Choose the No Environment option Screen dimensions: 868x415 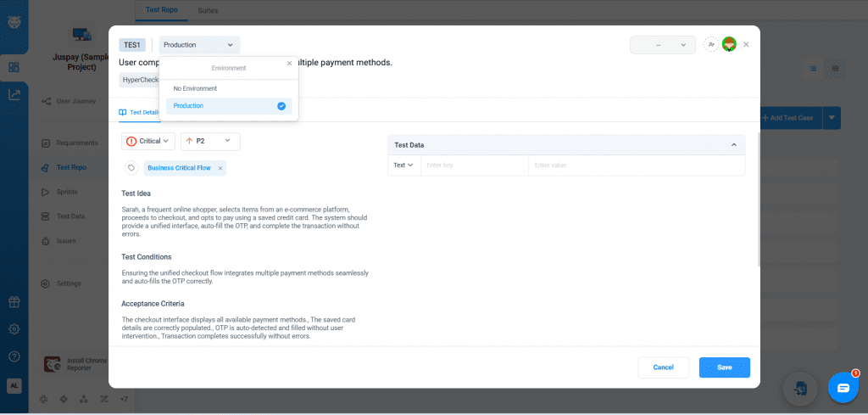point(195,88)
